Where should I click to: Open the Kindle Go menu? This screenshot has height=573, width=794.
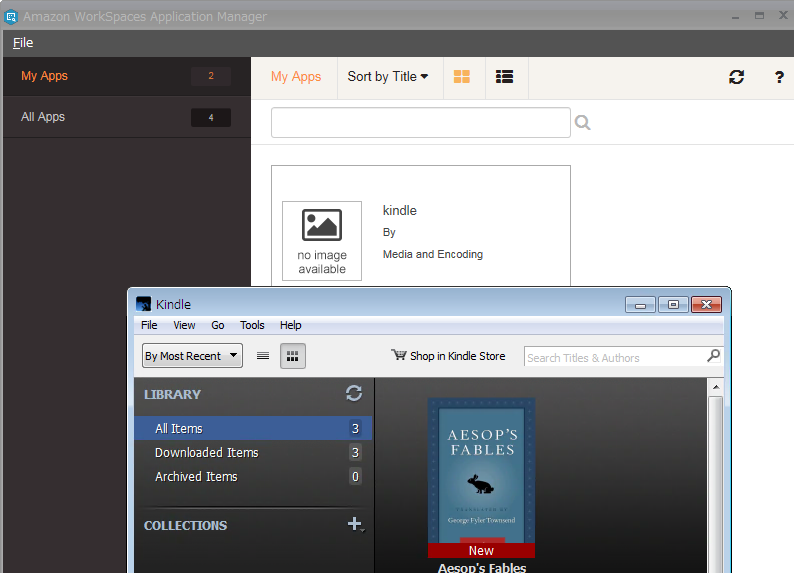(x=218, y=325)
